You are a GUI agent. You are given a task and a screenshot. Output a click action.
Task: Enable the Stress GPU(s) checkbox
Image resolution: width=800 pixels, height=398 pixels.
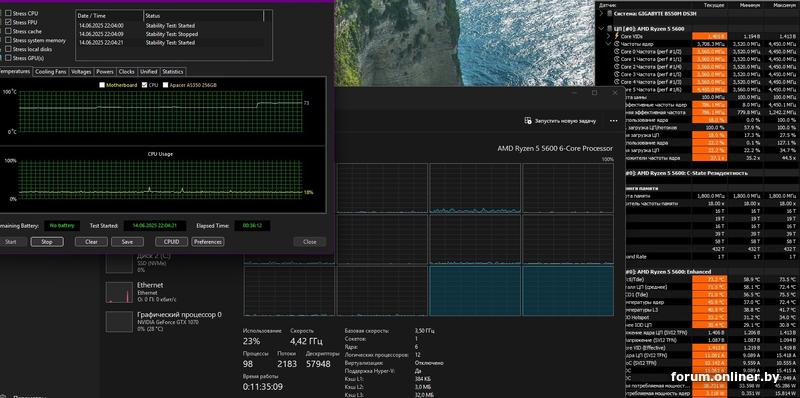pyautogui.click(x=8, y=58)
